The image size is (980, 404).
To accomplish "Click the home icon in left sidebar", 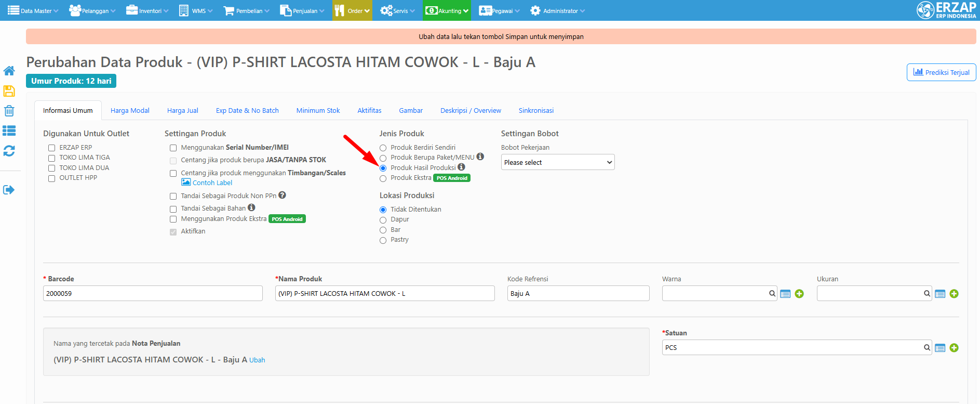I will coord(9,71).
